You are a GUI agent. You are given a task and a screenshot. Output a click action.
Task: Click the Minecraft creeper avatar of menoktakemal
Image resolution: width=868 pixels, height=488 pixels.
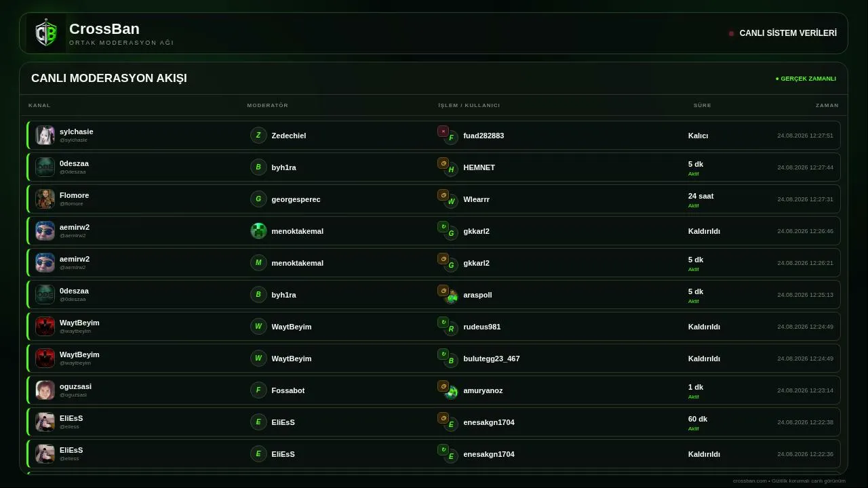pyautogui.click(x=258, y=231)
